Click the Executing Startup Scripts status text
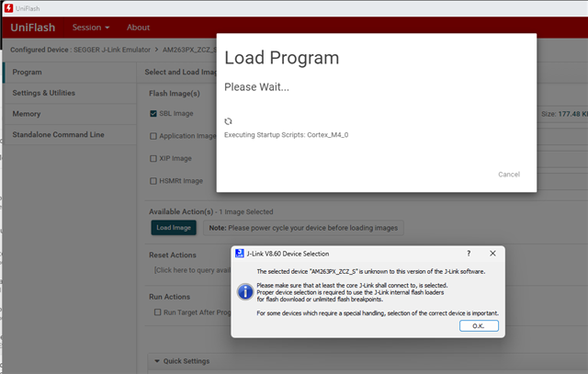 286,135
